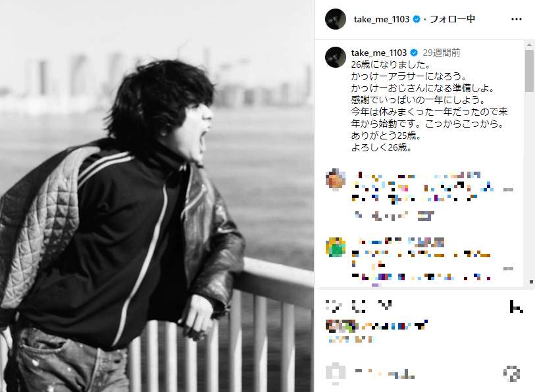Click the share post icon
This screenshot has width=535, height=392.
(385, 305)
